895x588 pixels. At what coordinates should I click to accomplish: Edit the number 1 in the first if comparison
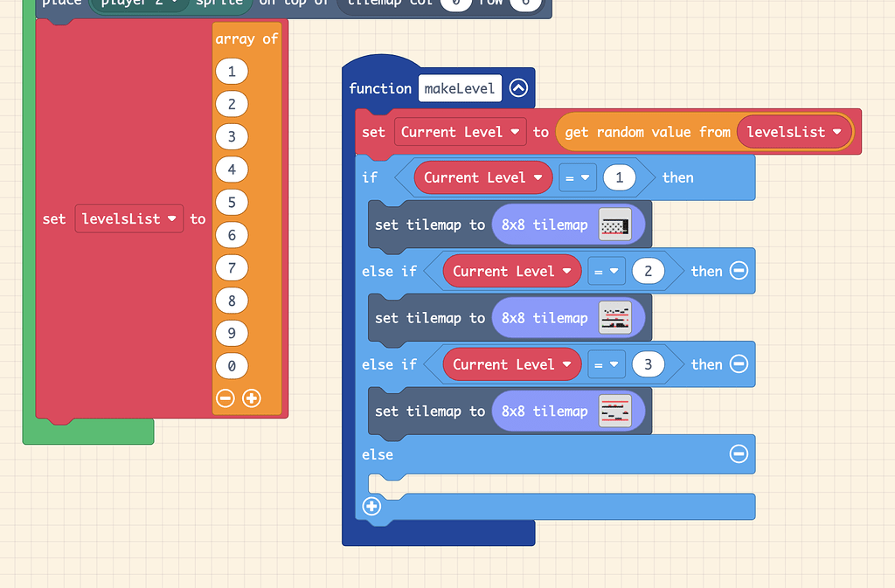[x=619, y=177]
